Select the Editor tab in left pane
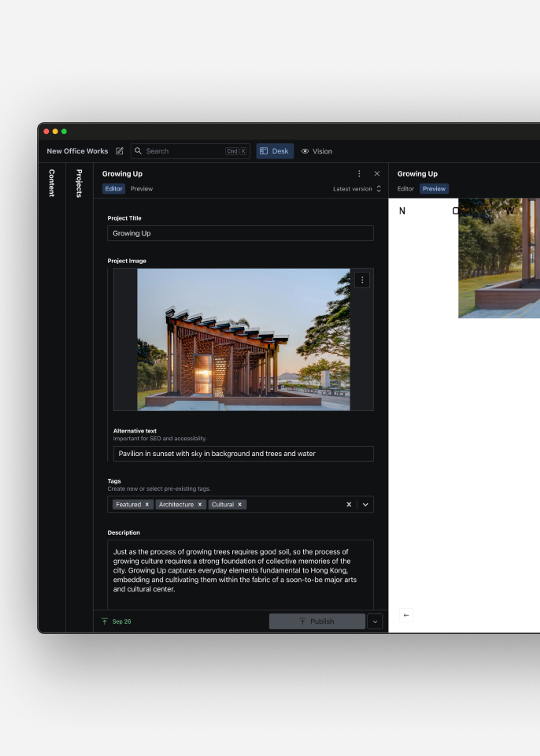540x756 pixels. pos(114,189)
